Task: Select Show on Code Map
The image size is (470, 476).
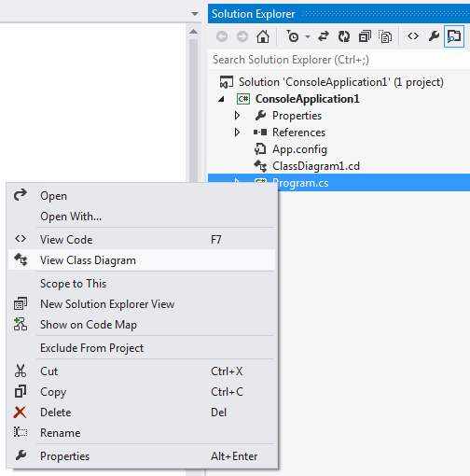Action: pyautogui.click(x=142, y=325)
